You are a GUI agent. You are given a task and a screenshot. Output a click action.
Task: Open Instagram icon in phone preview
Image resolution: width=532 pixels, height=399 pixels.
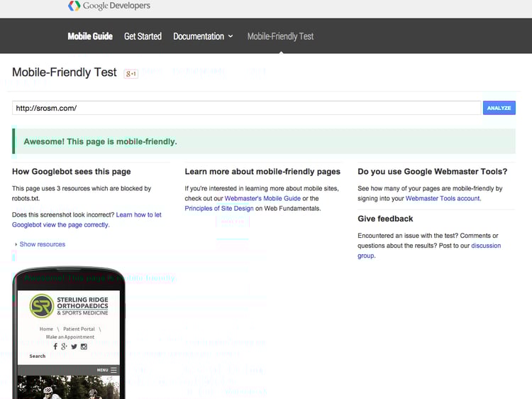coord(84,346)
